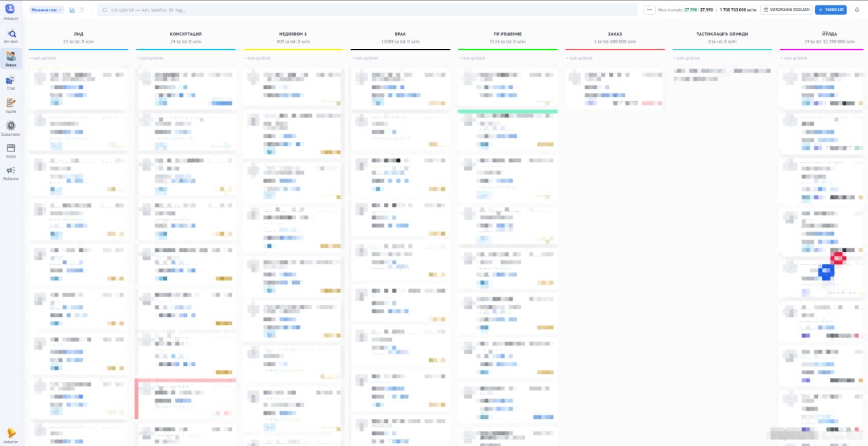Click '19 ta lid: 12 290 000 so'm' text
This screenshot has height=446, width=868.
[829, 41]
